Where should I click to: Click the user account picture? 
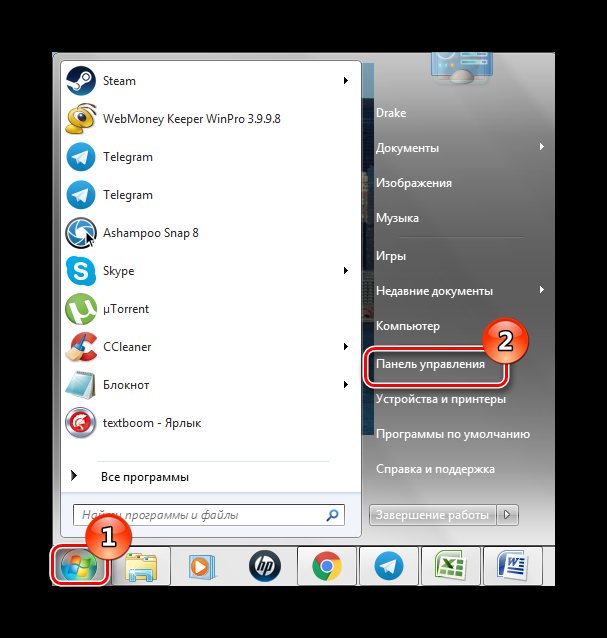(461, 68)
